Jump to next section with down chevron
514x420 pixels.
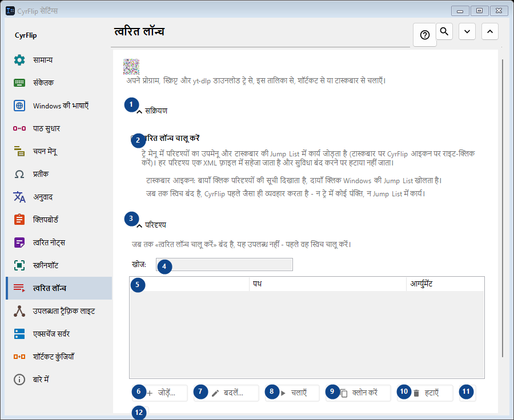pos(467,31)
